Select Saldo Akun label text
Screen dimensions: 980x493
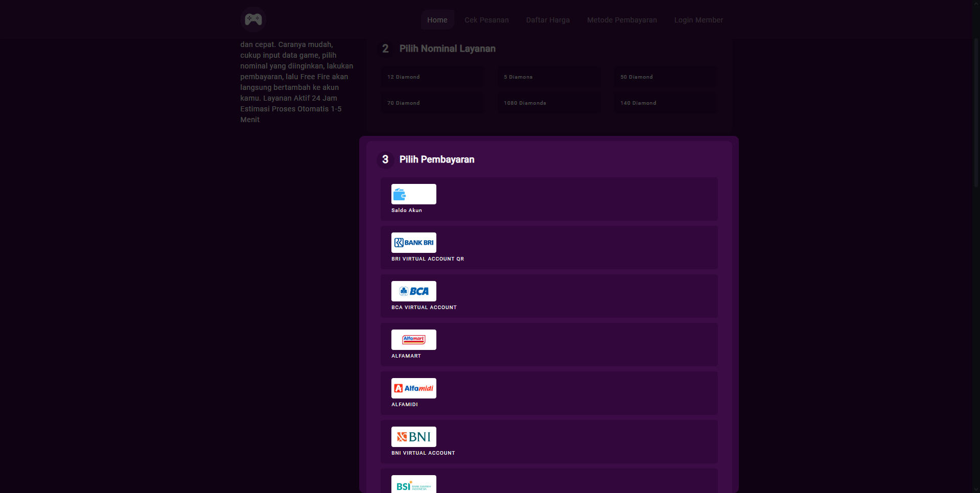(407, 210)
